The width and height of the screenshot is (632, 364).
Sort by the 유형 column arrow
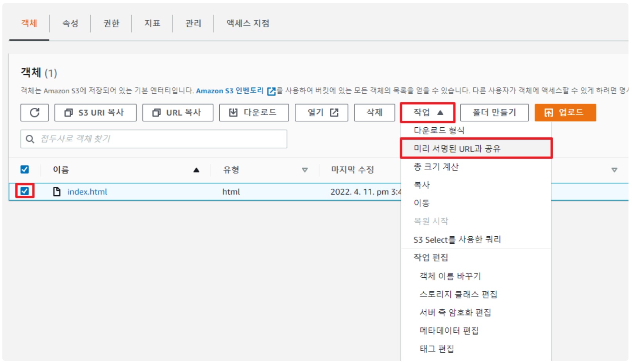tap(305, 170)
